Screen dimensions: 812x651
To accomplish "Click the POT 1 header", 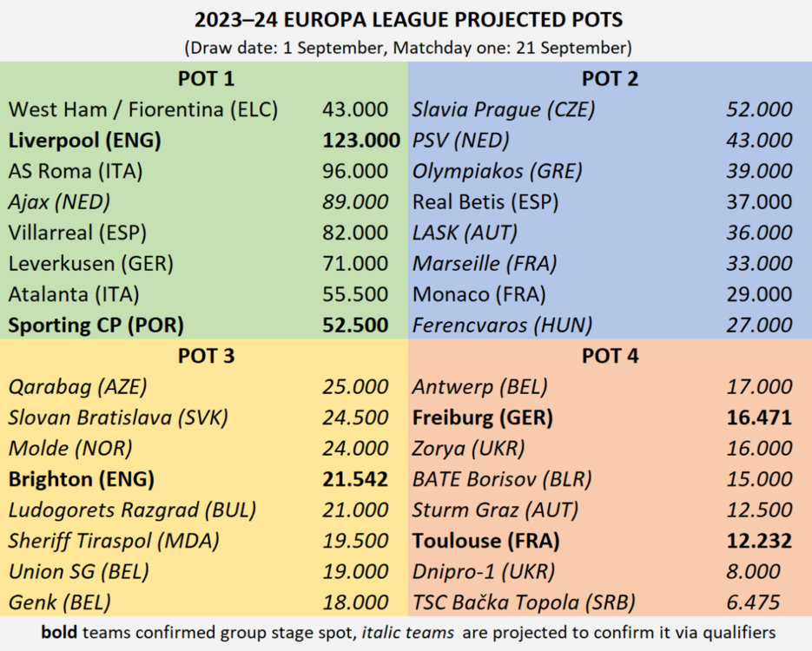I will pos(206,79).
